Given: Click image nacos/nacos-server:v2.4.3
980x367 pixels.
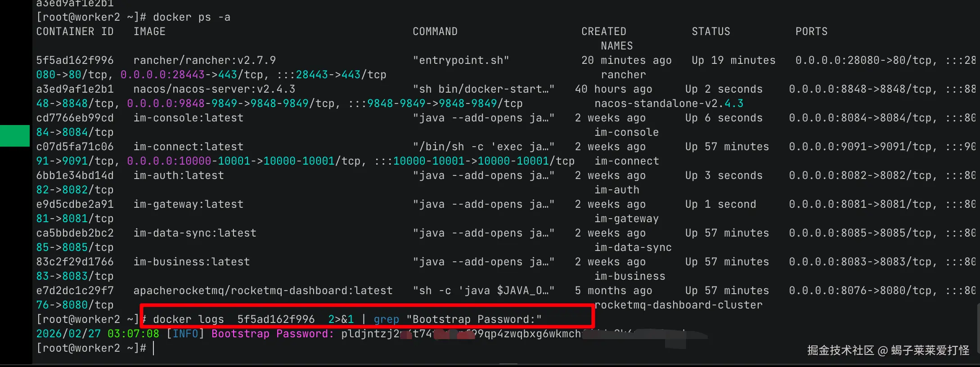Looking at the screenshot, I should click(214, 89).
